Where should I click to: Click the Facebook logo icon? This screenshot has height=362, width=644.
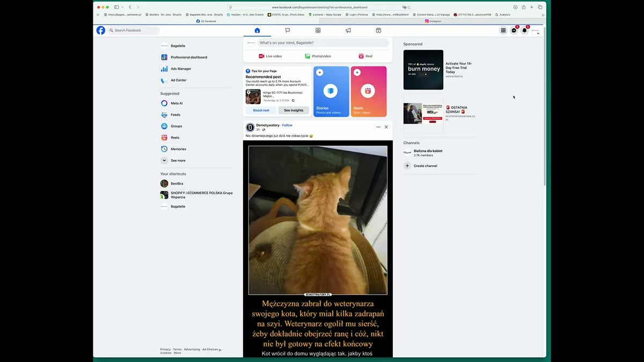(101, 31)
